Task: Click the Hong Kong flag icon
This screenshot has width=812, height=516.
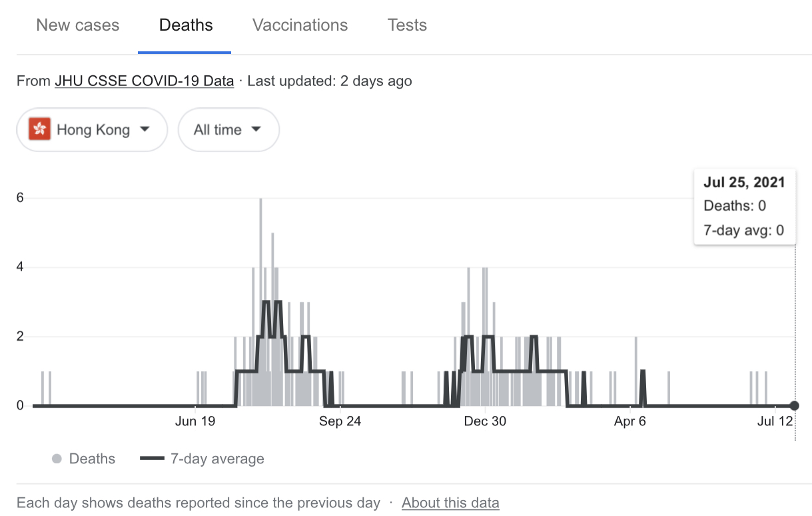Action: click(x=40, y=129)
